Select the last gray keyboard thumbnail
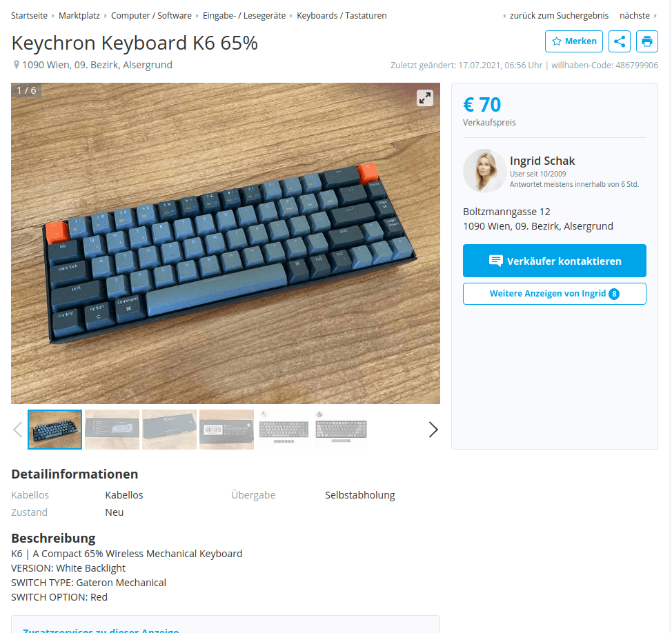 pos(341,430)
